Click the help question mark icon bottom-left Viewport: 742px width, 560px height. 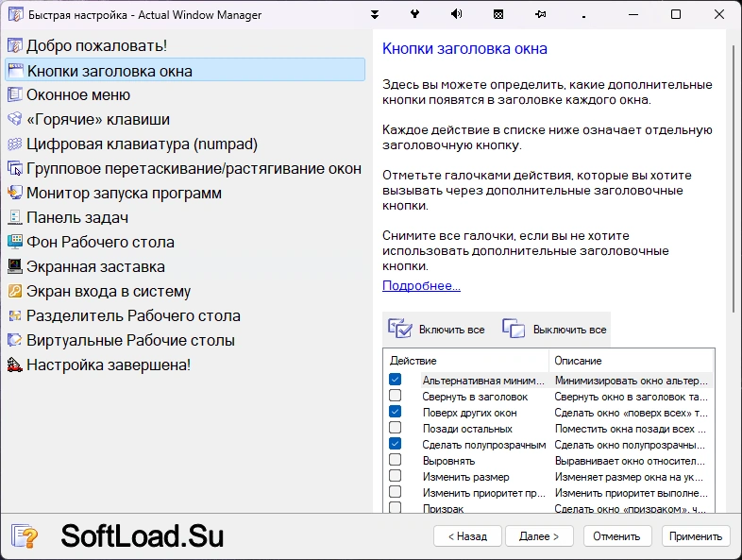pos(25,536)
